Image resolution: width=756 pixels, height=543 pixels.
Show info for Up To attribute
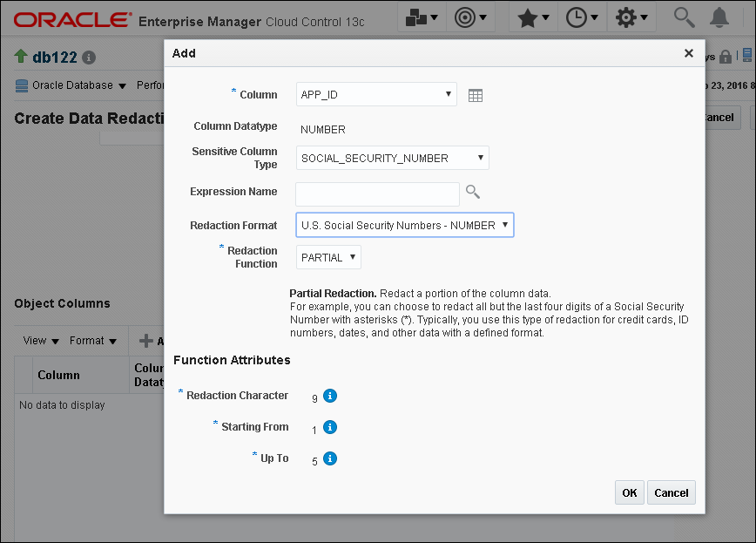[x=330, y=458]
